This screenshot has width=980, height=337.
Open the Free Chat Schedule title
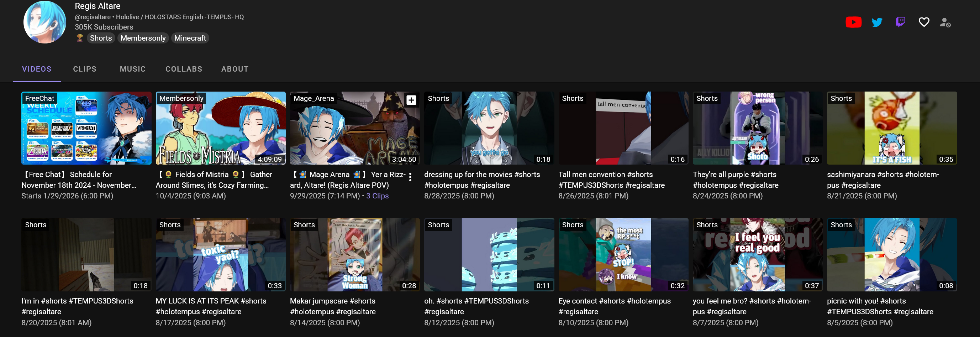click(x=79, y=180)
